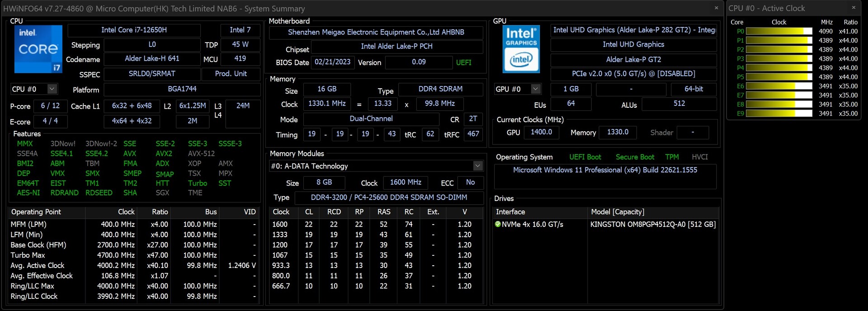Click the Windows 11 Professional OS text
Screen dimensions: 868x311
click(605, 170)
